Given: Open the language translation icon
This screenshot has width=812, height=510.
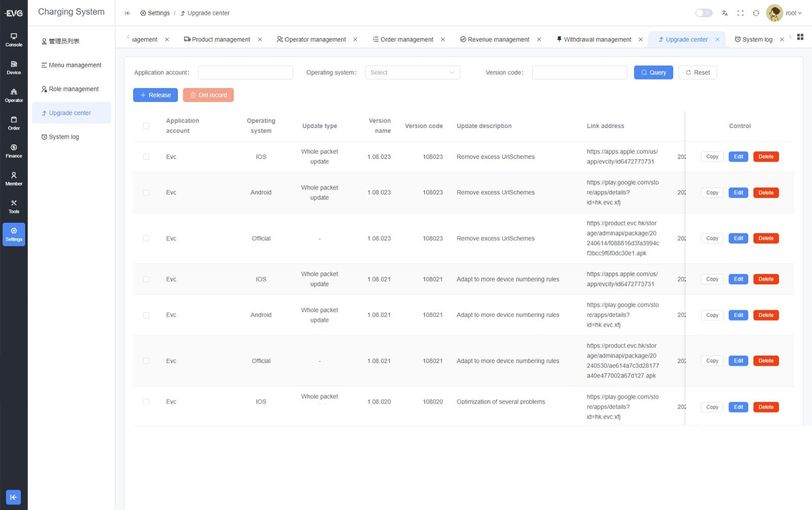Looking at the screenshot, I should (725, 13).
